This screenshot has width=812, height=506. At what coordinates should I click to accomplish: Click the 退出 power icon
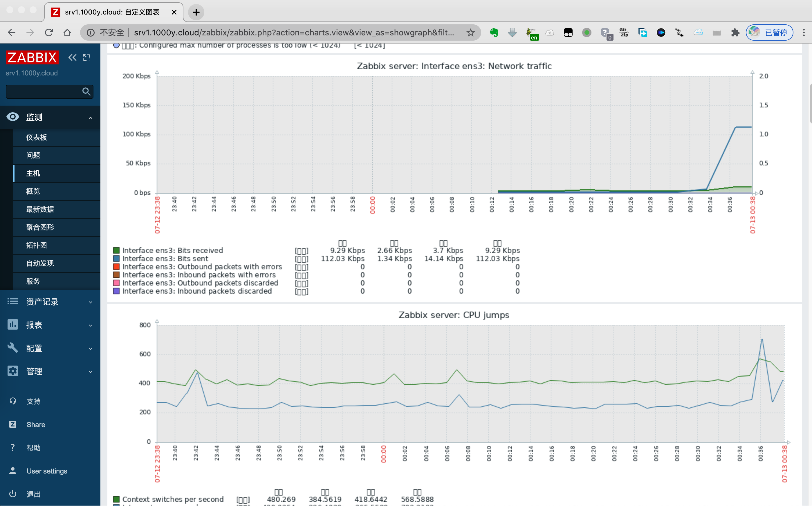13,494
